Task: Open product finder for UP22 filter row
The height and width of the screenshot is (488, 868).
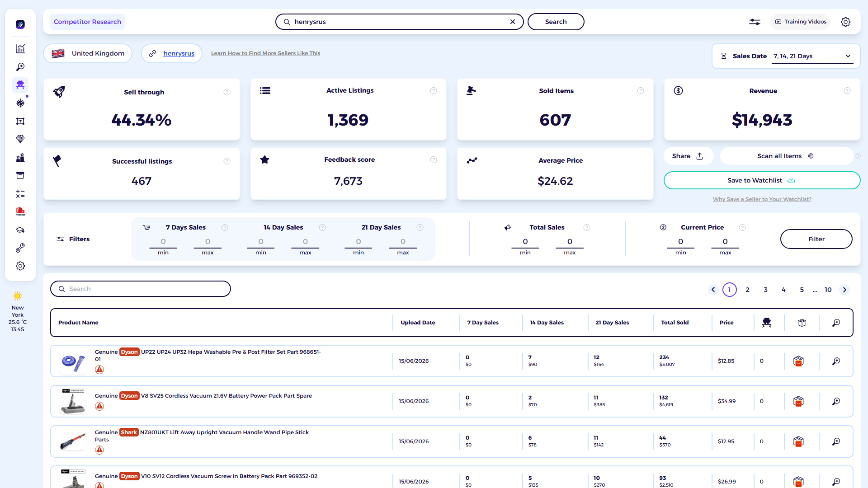Action: [x=836, y=361]
